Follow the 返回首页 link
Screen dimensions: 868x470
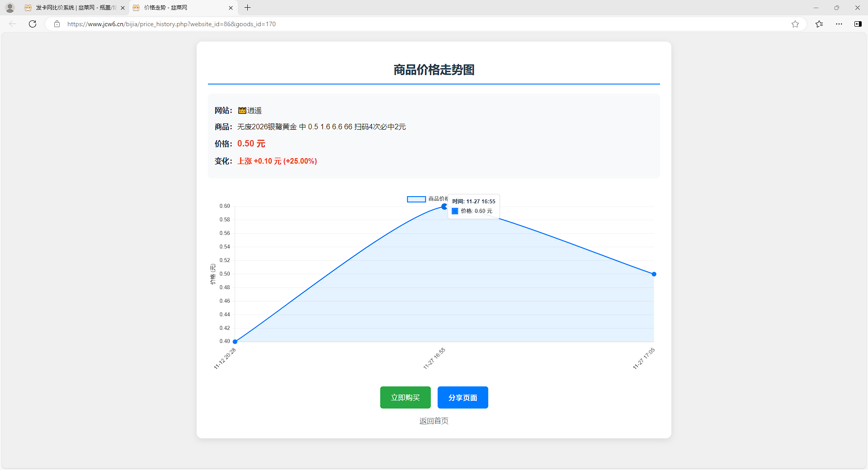(434, 421)
